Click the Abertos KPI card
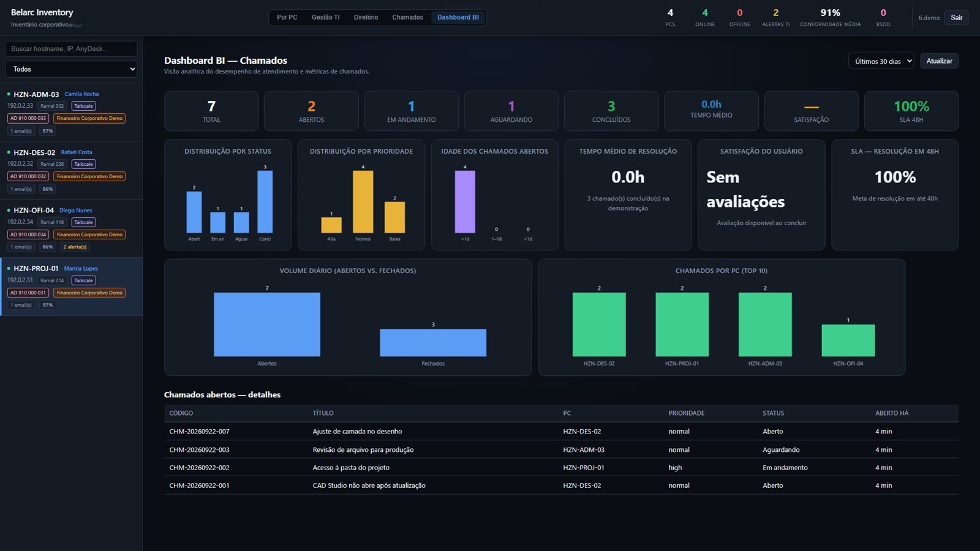The image size is (980, 551). (311, 111)
